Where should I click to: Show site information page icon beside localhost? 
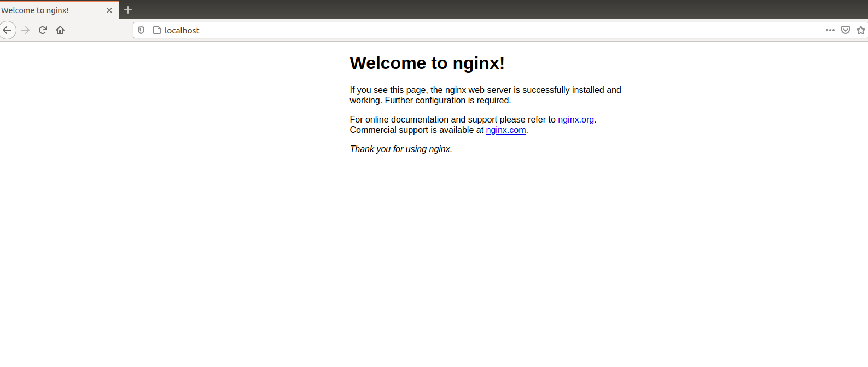pyautogui.click(x=157, y=30)
